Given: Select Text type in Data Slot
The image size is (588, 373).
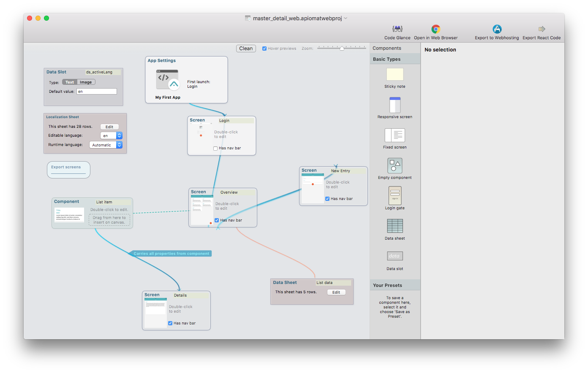Looking at the screenshot, I should [70, 82].
